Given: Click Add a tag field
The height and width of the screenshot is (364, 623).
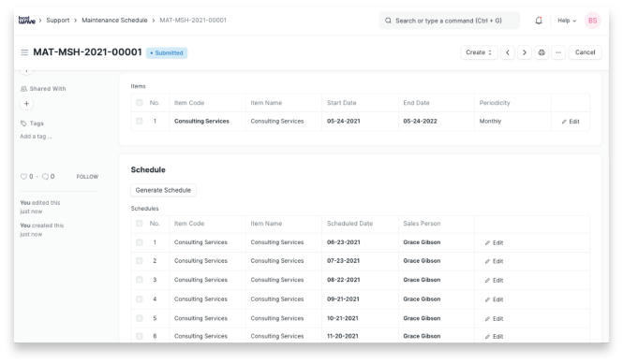Looking at the screenshot, I should (36, 137).
